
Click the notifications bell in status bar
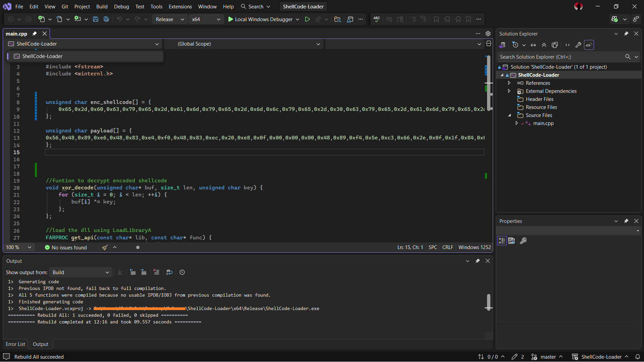(638, 357)
